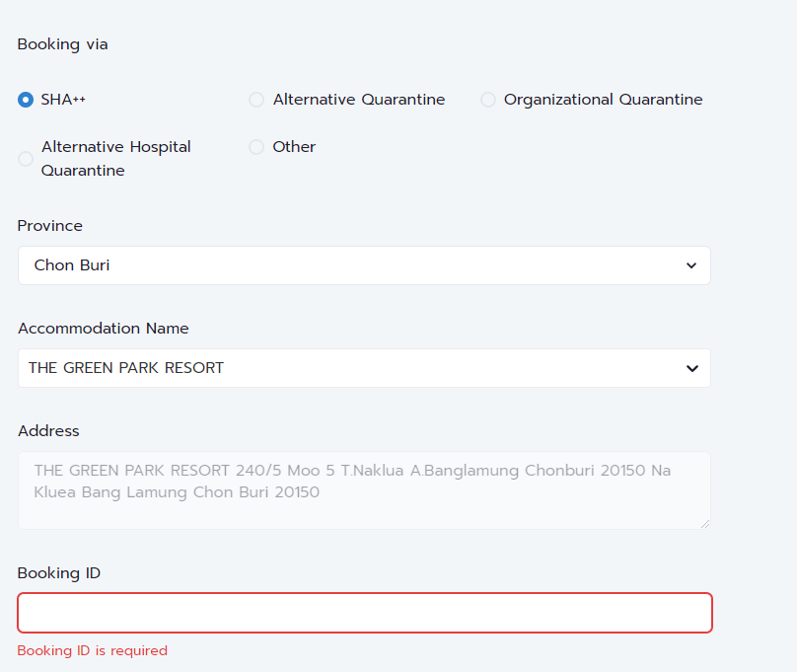Viewport: 797px width, 672px height.
Task: Click the Accommodation Name label
Action: [104, 329]
